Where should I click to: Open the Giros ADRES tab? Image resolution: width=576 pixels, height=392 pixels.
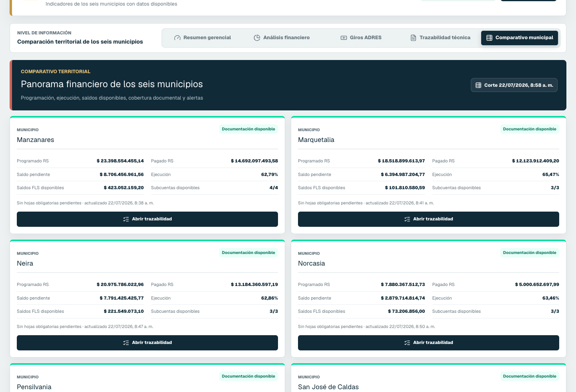tap(361, 38)
